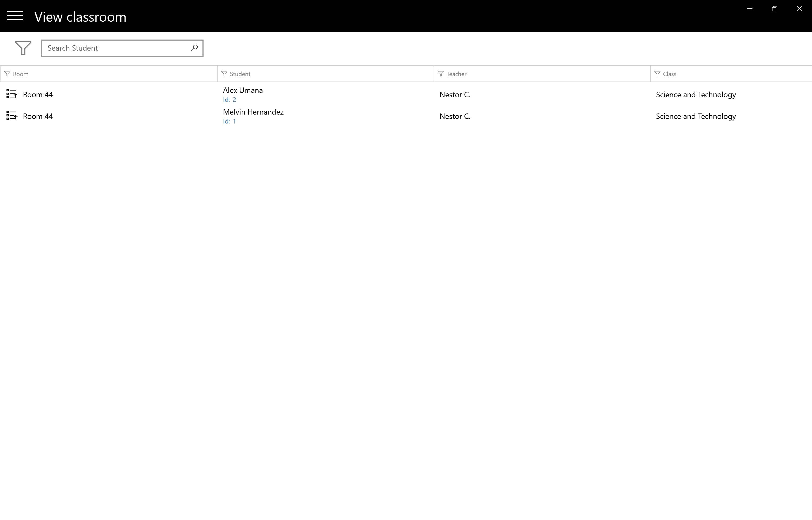Focus the Search Student input field
The image size is (812, 520).
click(x=116, y=48)
